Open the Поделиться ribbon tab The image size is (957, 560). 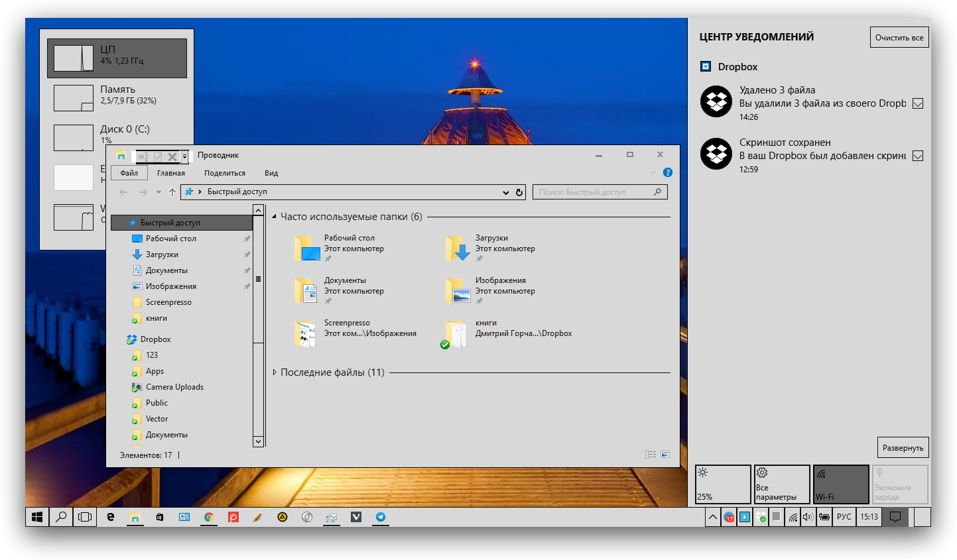(x=225, y=173)
